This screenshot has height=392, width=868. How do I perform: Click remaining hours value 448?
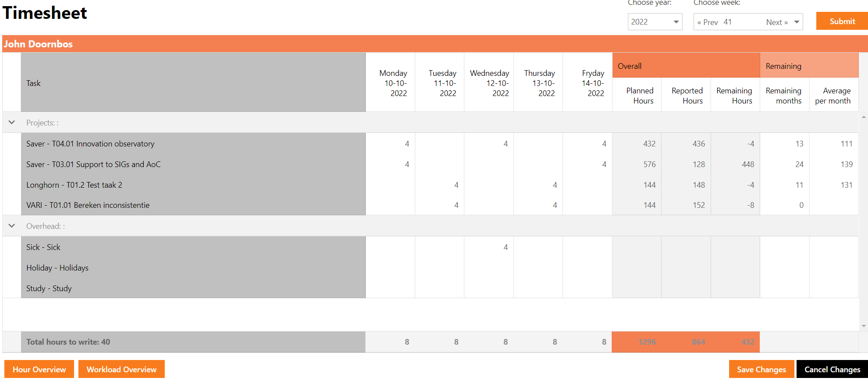click(748, 164)
